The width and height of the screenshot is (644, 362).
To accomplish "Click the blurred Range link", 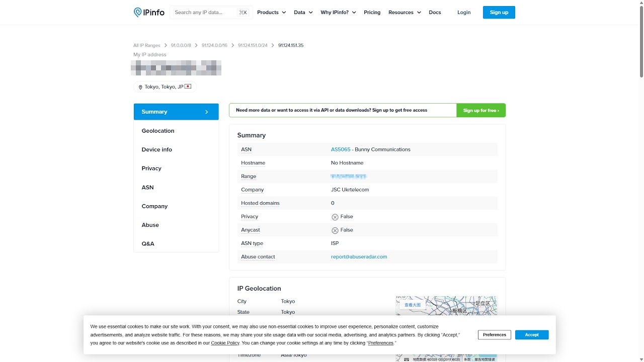I will (349, 176).
